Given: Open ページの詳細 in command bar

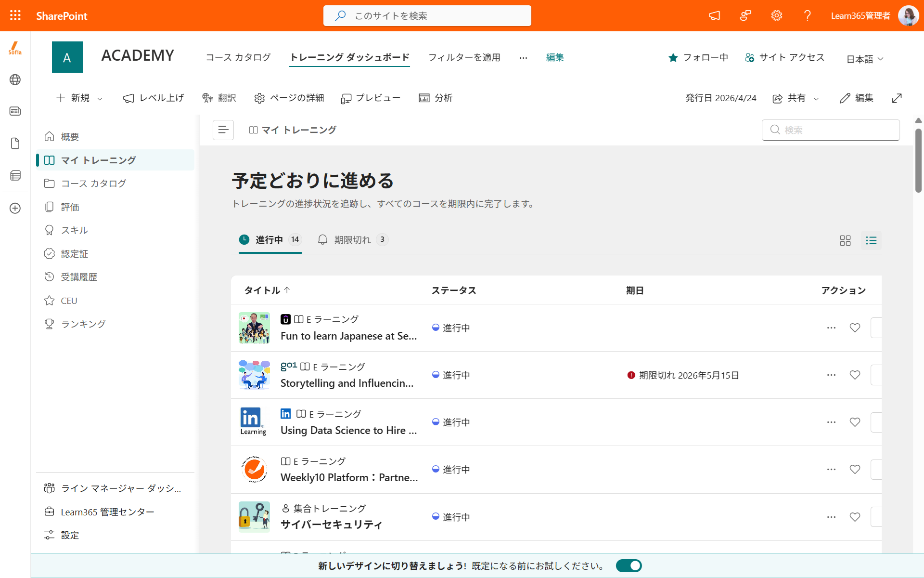Looking at the screenshot, I should (289, 98).
